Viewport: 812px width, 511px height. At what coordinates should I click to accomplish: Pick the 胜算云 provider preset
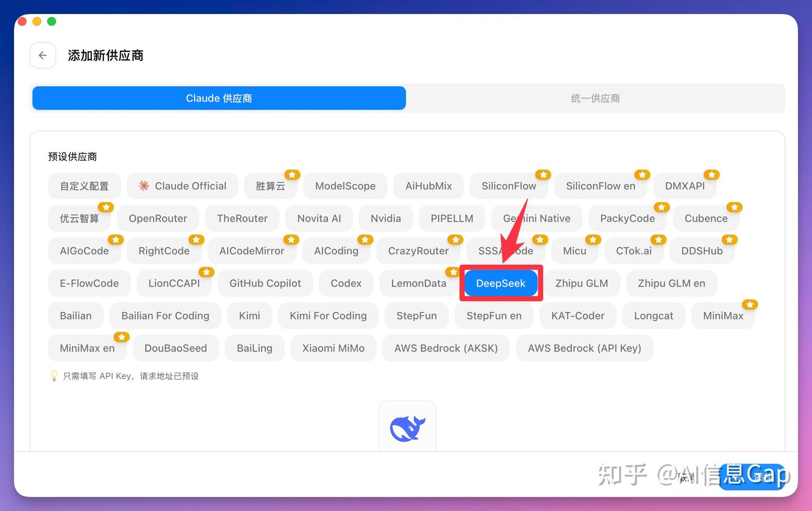[271, 186]
